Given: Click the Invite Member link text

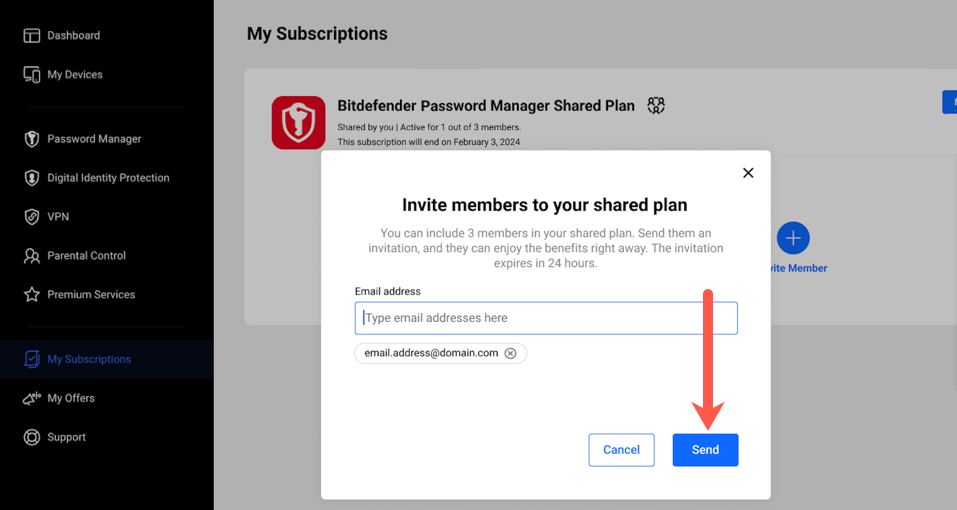Looking at the screenshot, I should click(x=798, y=268).
